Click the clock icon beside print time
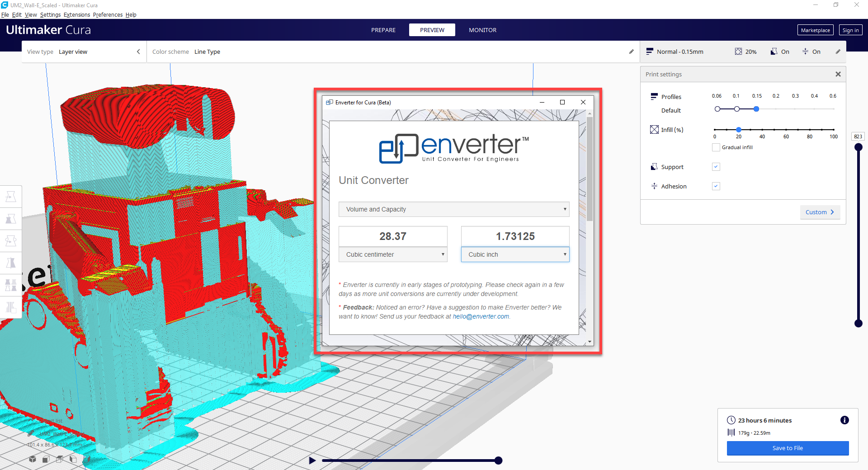Viewport: 868px width, 470px height. pos(731,420)
